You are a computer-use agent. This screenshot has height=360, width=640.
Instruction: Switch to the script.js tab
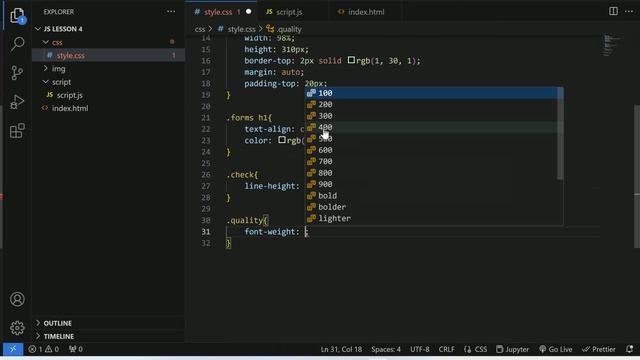tap(289, 12)
